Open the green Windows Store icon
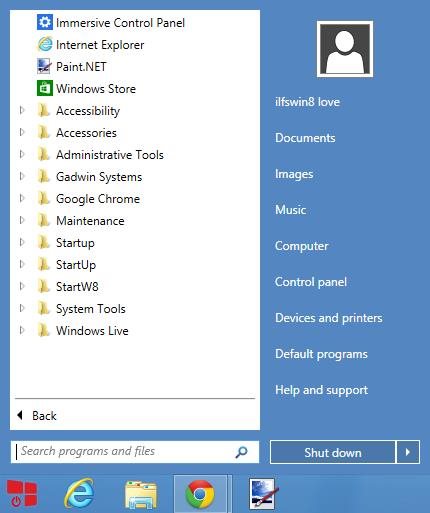430x513 pixels. coord(45,88)
